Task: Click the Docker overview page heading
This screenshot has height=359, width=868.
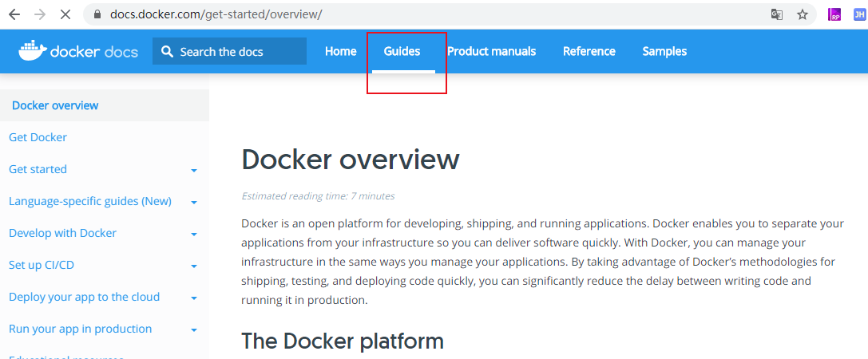Action: [x=351, y=160]
